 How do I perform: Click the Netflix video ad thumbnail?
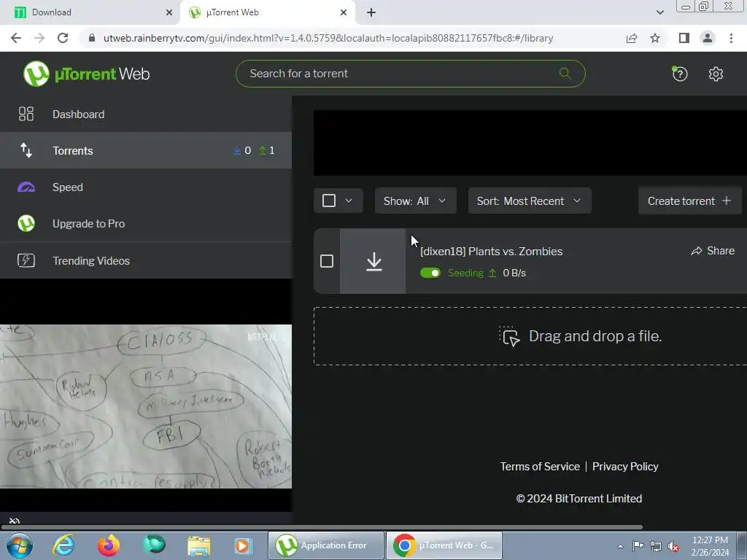(x=146, y=406)
